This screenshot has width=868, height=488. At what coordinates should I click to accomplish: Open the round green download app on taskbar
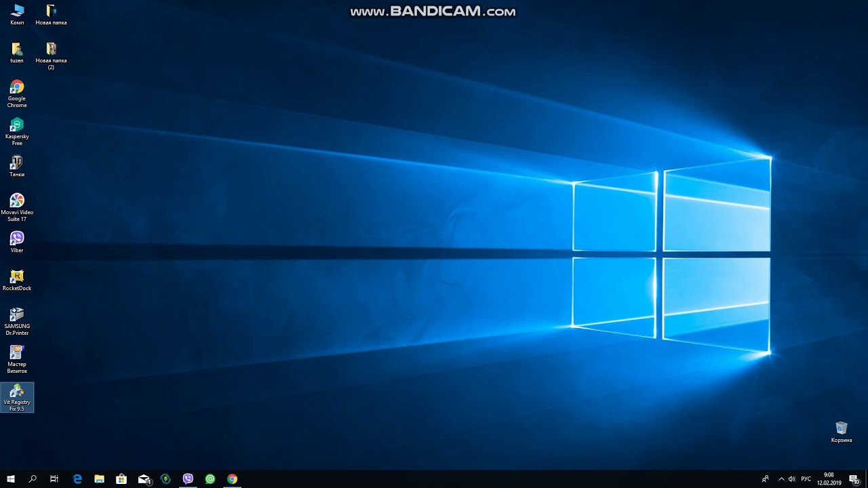coord(165,479)
